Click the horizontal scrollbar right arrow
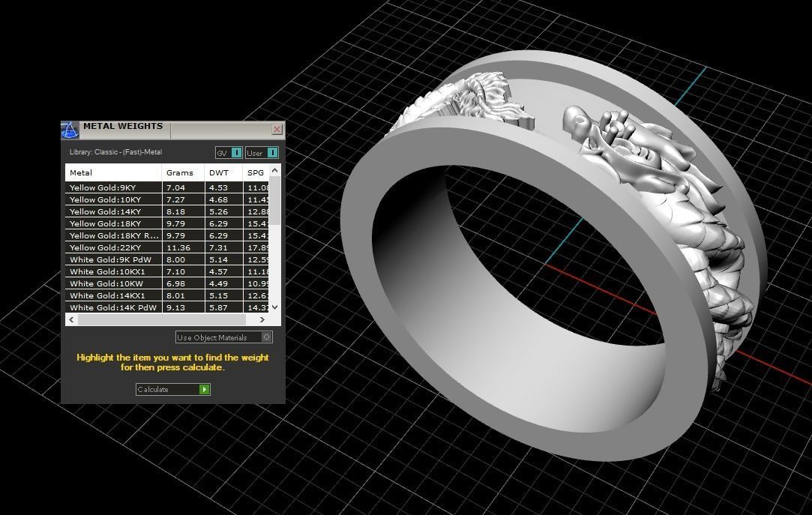 (262, 320)
